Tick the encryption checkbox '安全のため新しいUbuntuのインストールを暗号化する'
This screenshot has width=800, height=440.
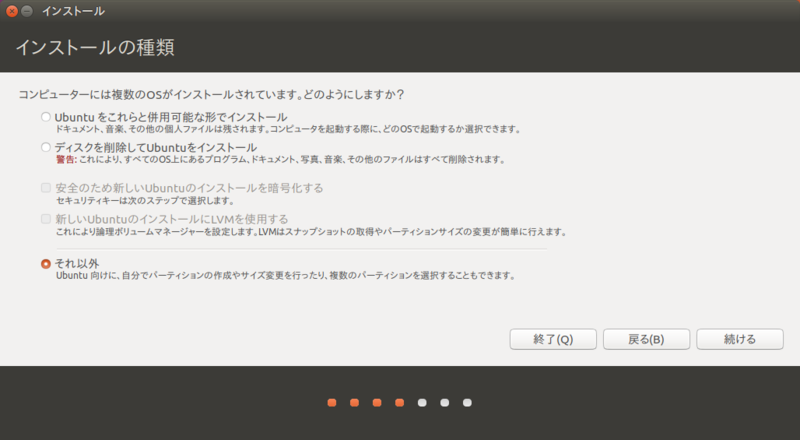pyautogui.click(x=46, y=188)
